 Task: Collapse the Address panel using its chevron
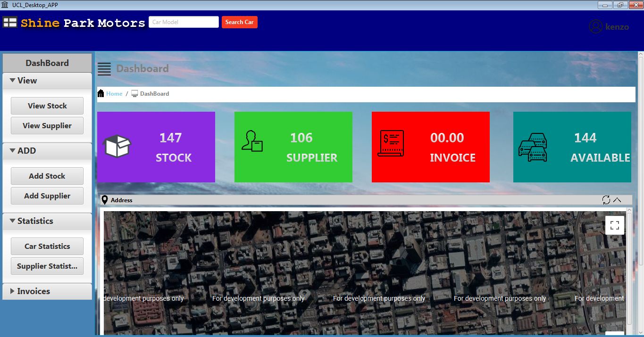(x=618, y=200)
